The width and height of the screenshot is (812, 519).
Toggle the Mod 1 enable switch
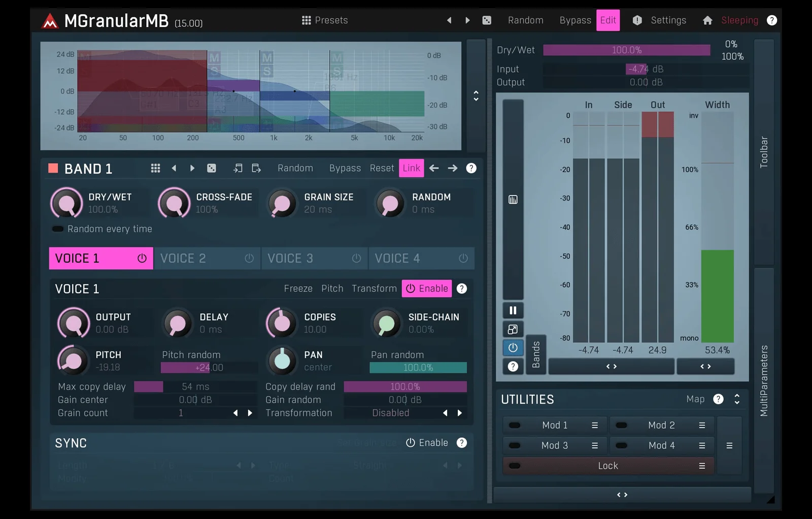click(515, 425)
